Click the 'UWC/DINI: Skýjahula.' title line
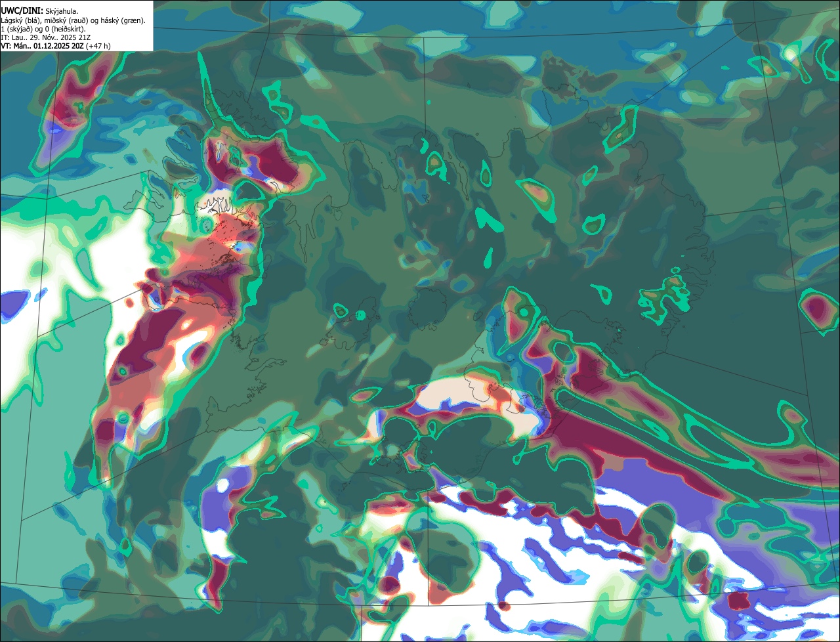840x642 pixels. 40,11
